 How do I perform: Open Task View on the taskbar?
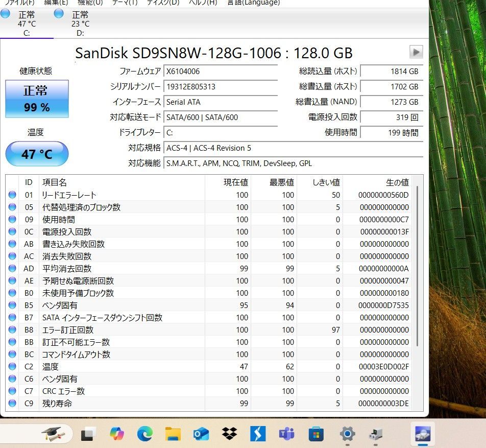(x=88, y=434)
